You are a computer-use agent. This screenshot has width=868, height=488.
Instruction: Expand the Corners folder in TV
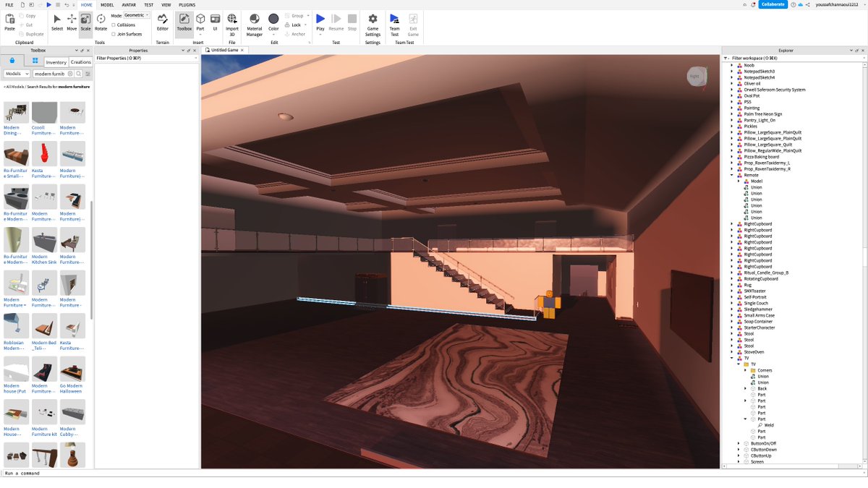click(x=745, y=370)
